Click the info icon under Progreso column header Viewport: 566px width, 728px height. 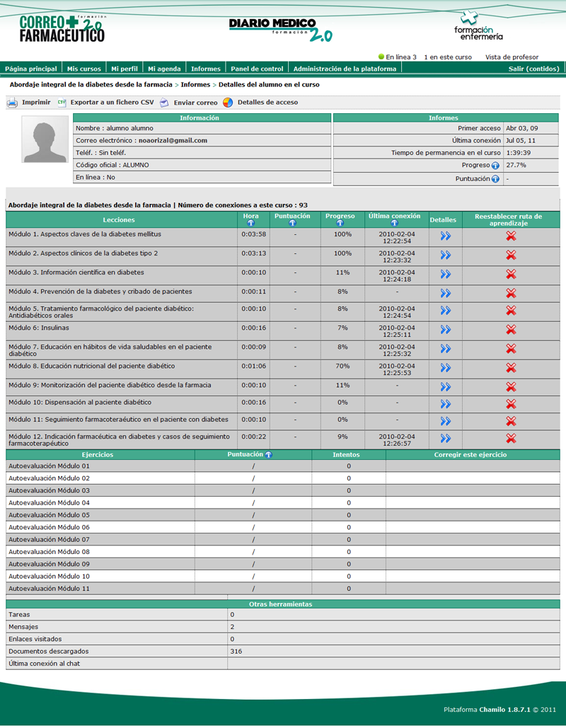click(340, 224)
